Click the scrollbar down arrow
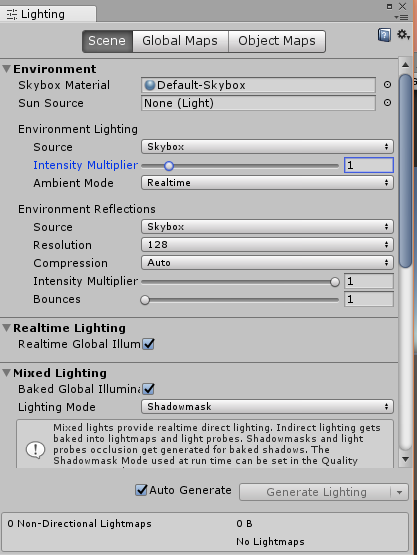Viewport: 417px width, 555px height. pos(406,459)
